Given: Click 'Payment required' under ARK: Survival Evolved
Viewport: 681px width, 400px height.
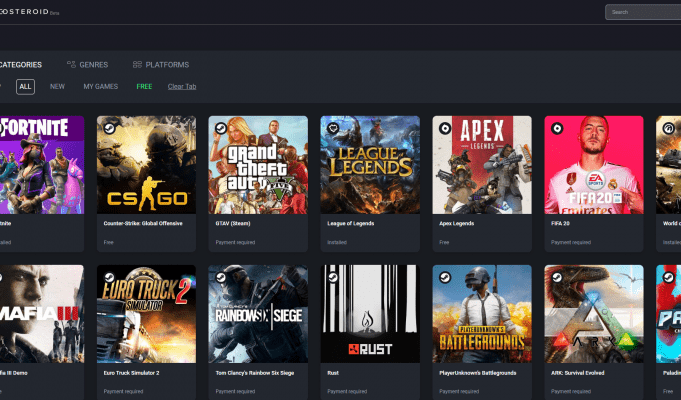Looking at the screenshot, I should [x=571, y=391].
